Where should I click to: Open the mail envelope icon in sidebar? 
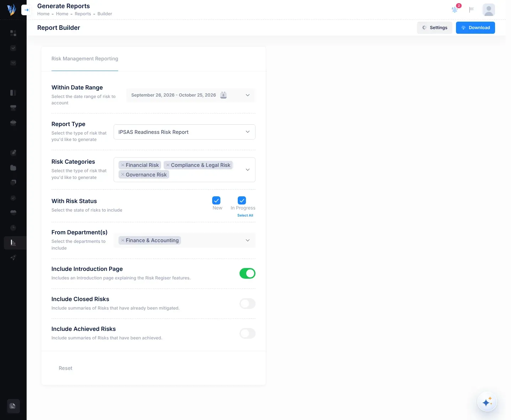pyautogui.click(x=13, y=63)
